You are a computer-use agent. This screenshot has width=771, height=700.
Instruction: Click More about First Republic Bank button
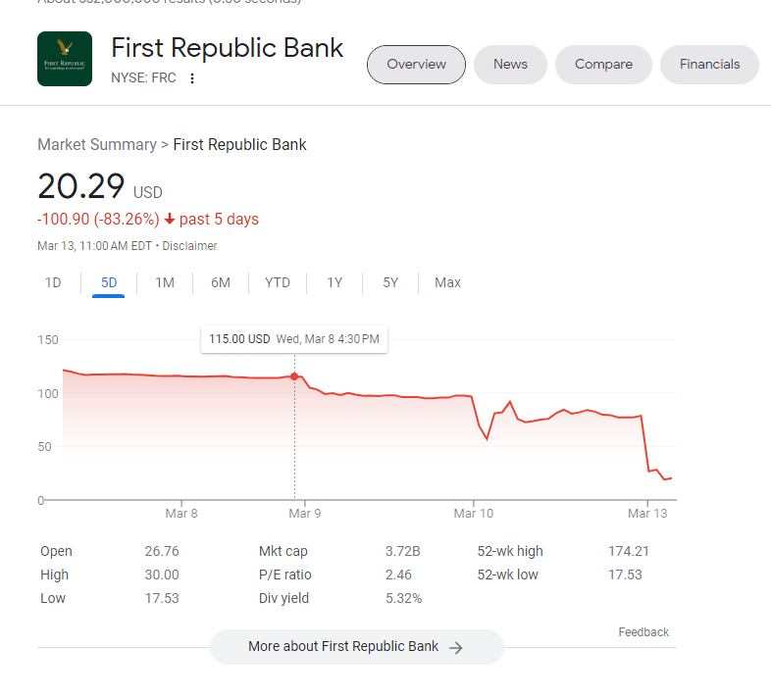pyautogui.click(x=343, y=647)
